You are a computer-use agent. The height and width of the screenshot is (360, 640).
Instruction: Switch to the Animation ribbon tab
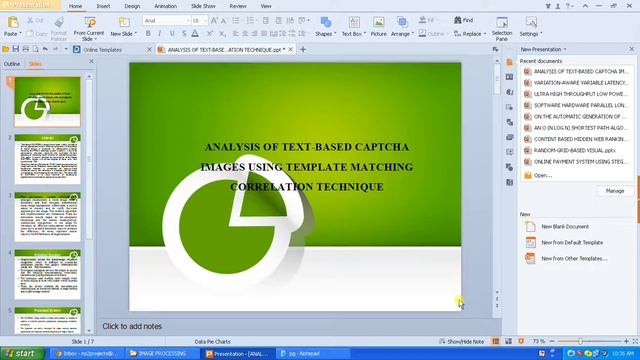tap(165, 6)
